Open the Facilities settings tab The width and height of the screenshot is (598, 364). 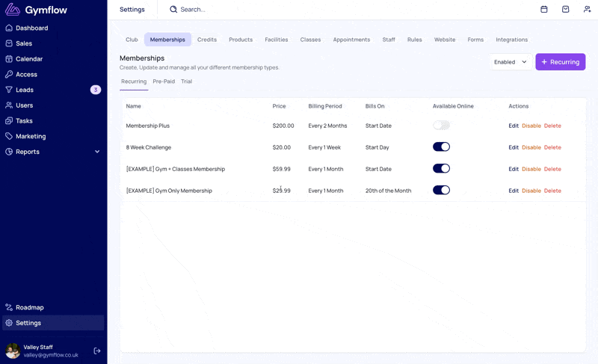(276, 40)
